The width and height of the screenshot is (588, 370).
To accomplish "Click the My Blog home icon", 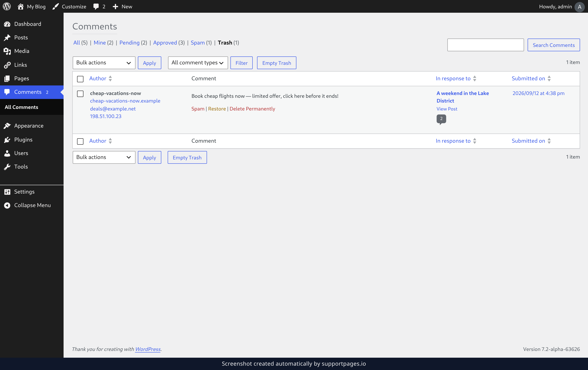I will pos(20,6).
